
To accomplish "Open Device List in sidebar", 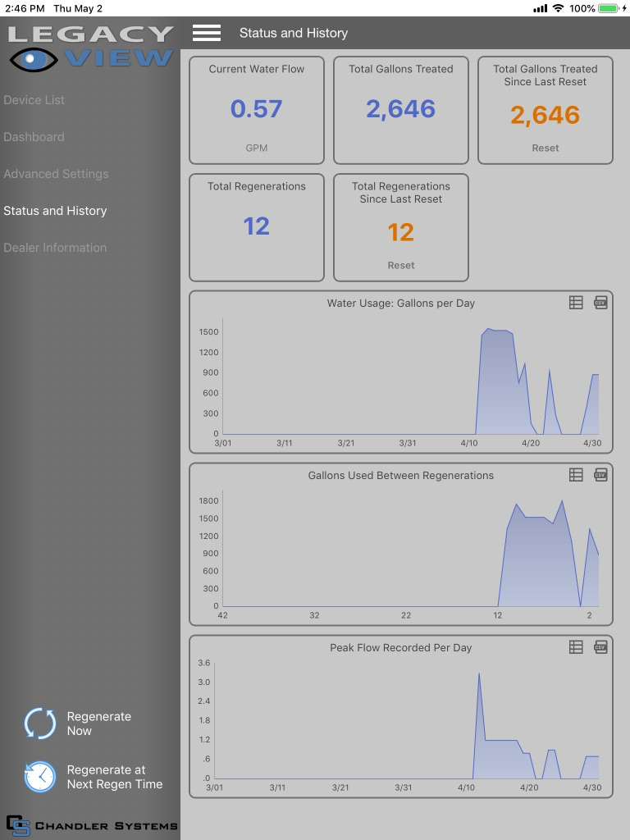I will [x=34, y=100].
